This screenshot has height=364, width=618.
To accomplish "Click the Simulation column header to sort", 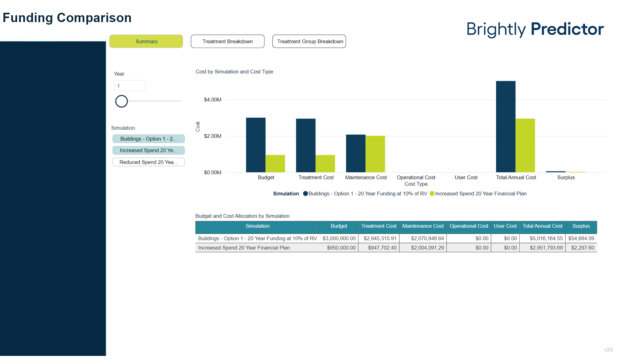I will [x=257, y=226].
